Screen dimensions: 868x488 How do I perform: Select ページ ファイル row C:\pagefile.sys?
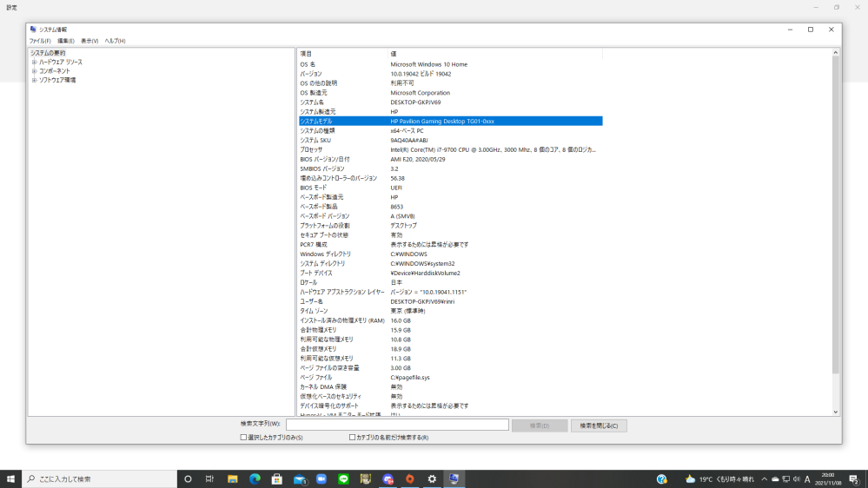coord(450,378)
